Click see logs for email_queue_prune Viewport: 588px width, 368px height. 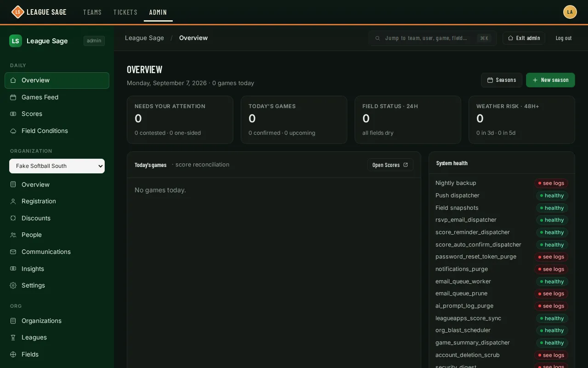[551, 293]
